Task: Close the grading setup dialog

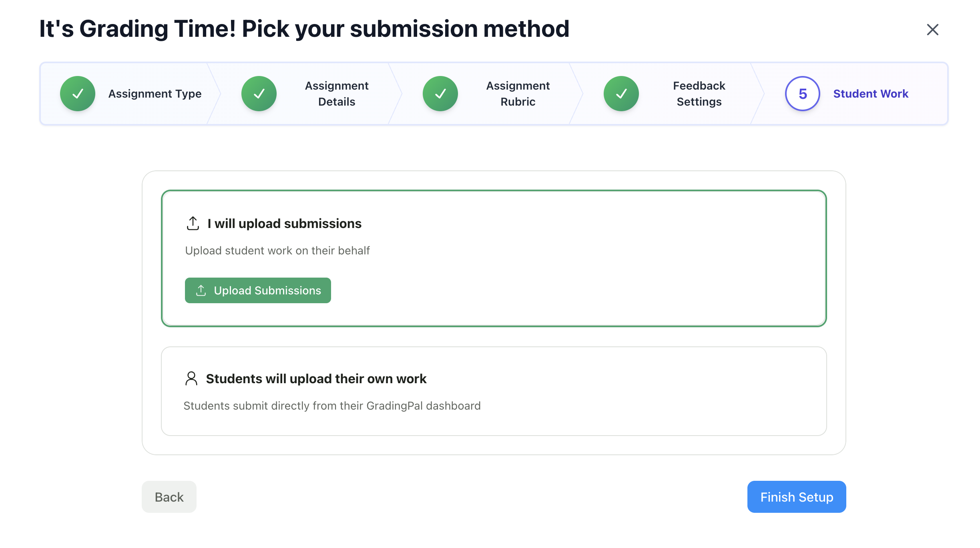Action: pyautogui.click(x=933, y=30)
